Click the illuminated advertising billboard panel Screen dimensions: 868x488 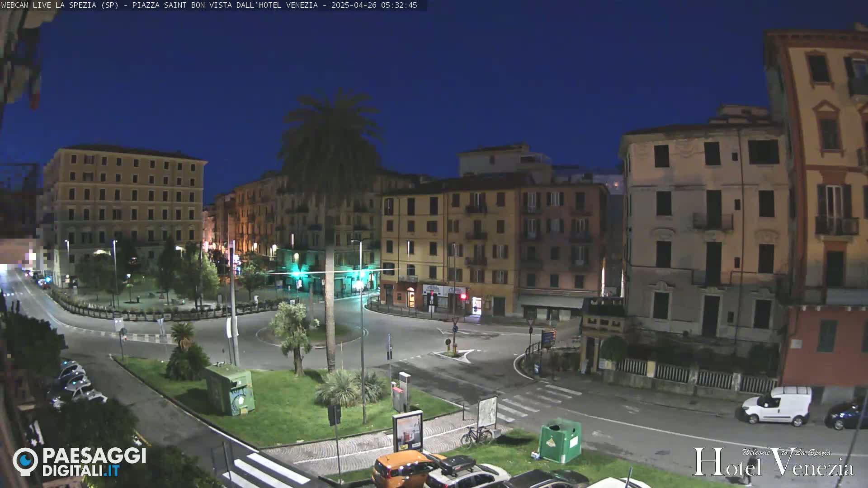407,432
